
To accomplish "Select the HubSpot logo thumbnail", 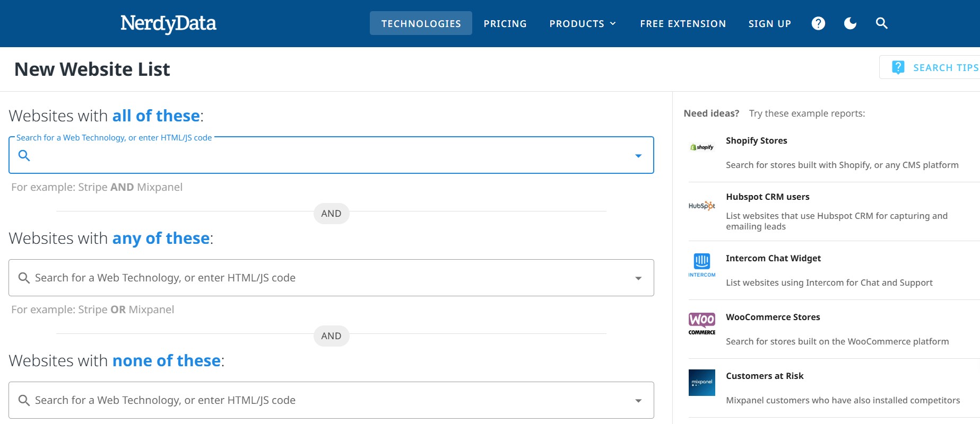I will 702,206.
